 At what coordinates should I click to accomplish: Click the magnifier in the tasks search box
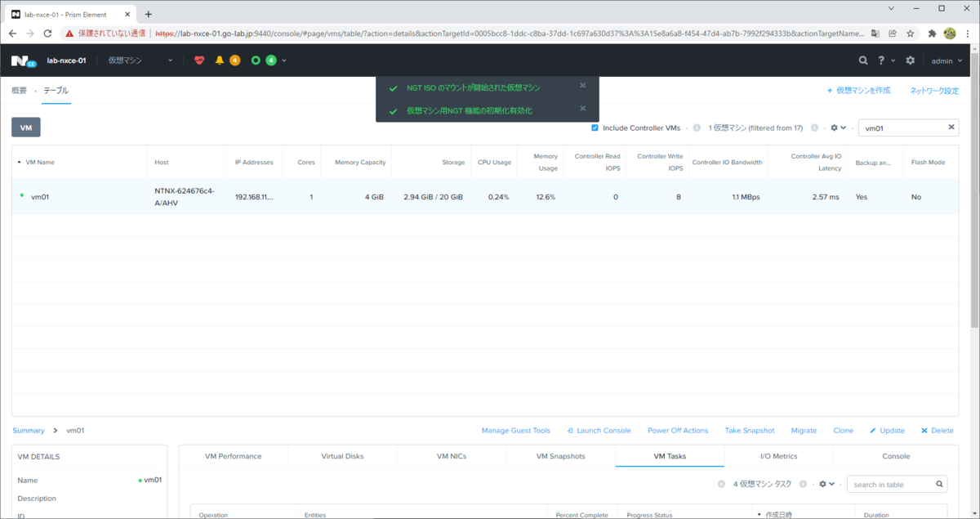(x=939, y=484)
